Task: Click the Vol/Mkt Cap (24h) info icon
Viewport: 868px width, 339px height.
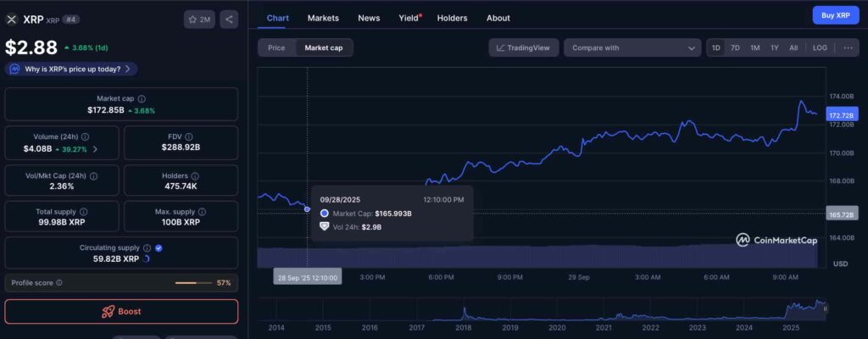Action: pyautogui.click(x=93, y=175)
